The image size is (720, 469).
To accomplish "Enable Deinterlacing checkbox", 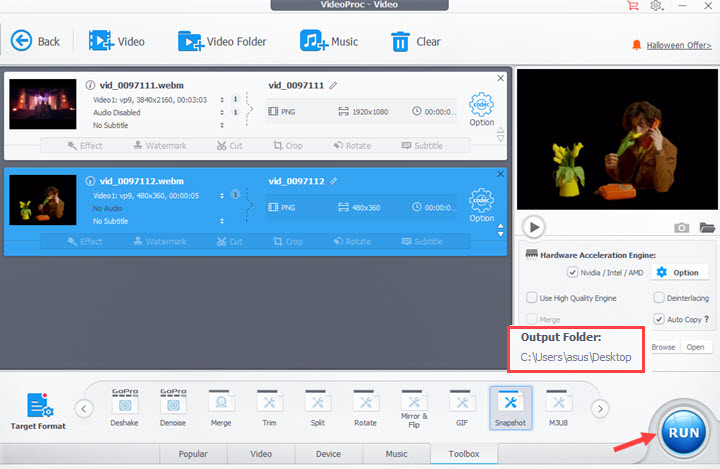I will coord(659,298).
